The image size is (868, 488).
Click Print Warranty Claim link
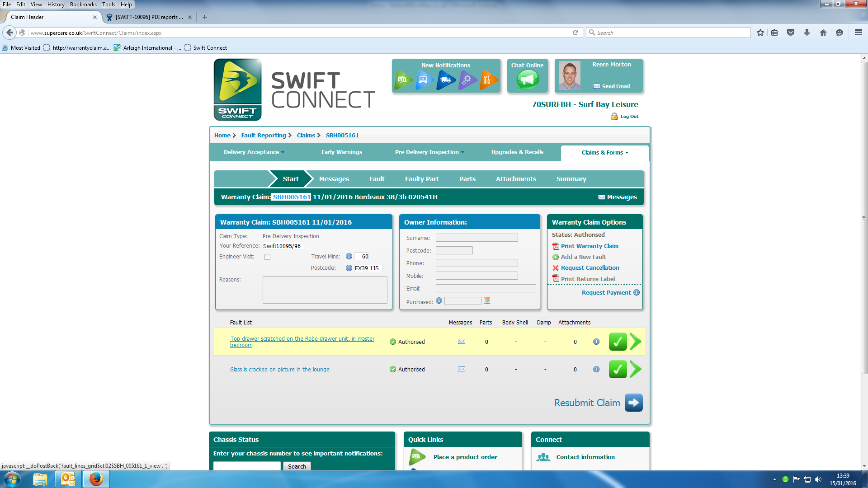589,246
